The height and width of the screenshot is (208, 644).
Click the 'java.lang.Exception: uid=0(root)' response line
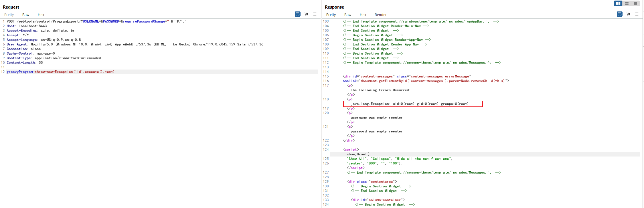click(410, 104)
